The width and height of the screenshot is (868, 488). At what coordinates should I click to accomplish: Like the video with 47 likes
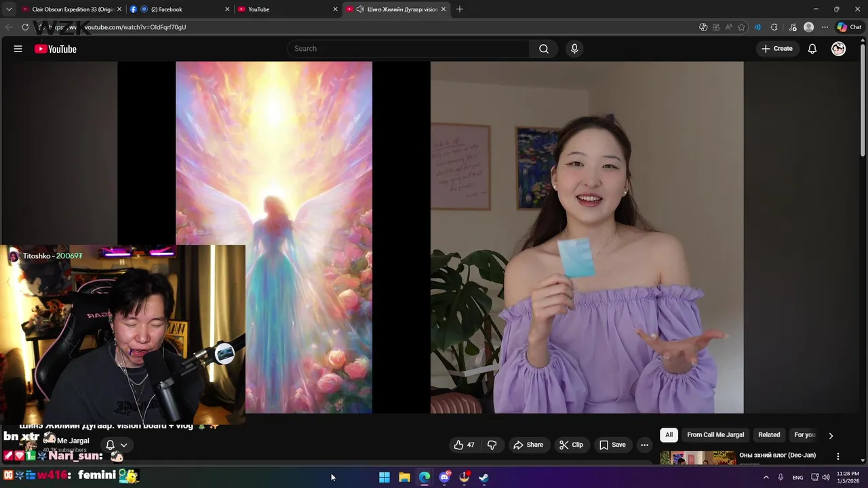click(x=464, y=445)
